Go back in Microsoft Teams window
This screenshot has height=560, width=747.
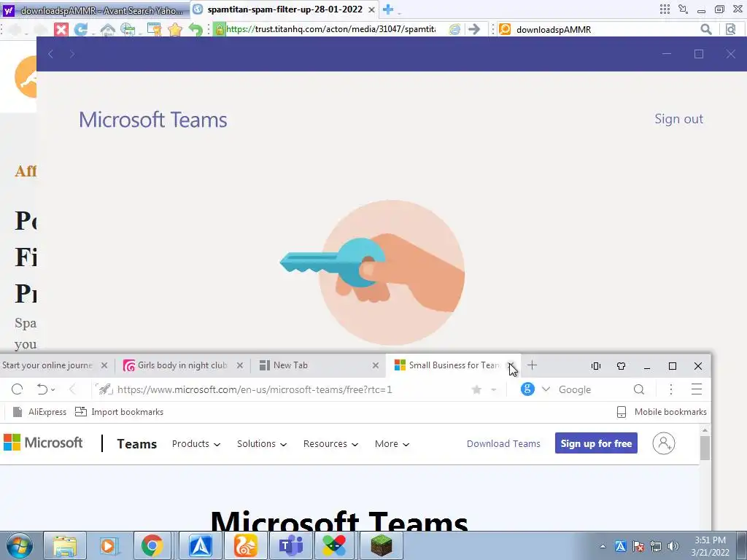coord(50,54)
